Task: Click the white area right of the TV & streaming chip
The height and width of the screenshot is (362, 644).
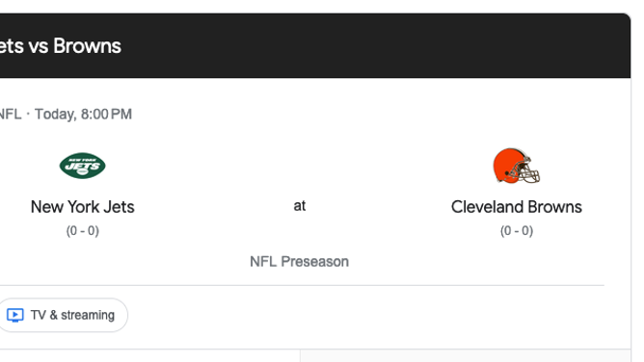Action: tap(369, 315)
